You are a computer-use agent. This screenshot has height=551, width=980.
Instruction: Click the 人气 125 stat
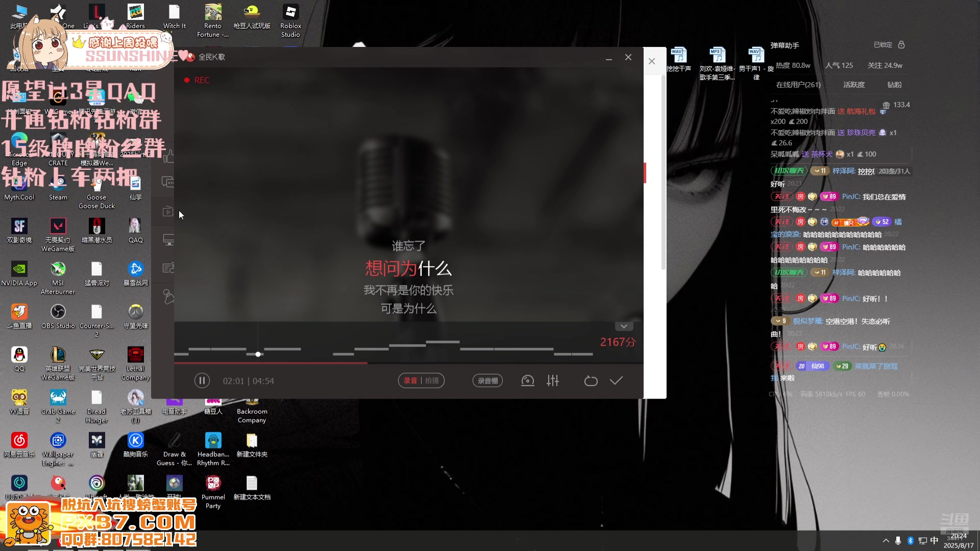tap(839, 65)
